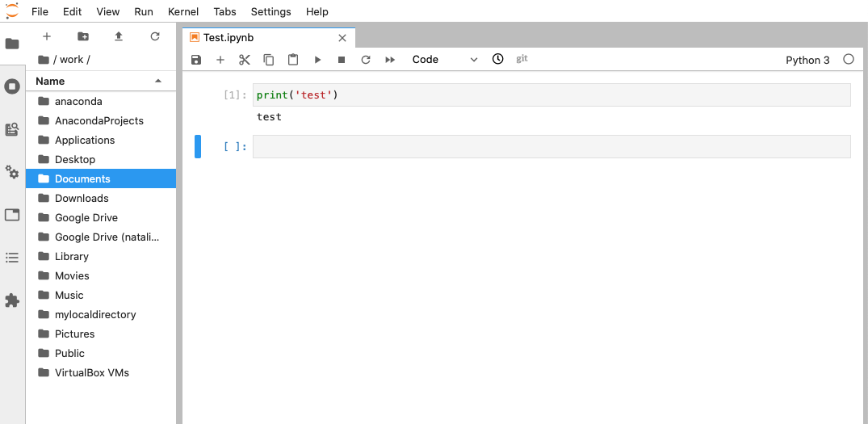Screen dimensions: 868x424
Task: Click the git toolbar button
Action: (522, 59)
